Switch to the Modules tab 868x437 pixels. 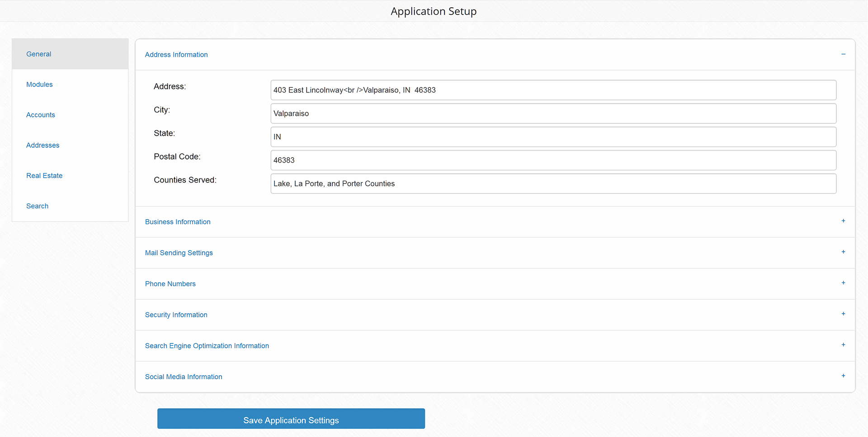coord(70,85)
